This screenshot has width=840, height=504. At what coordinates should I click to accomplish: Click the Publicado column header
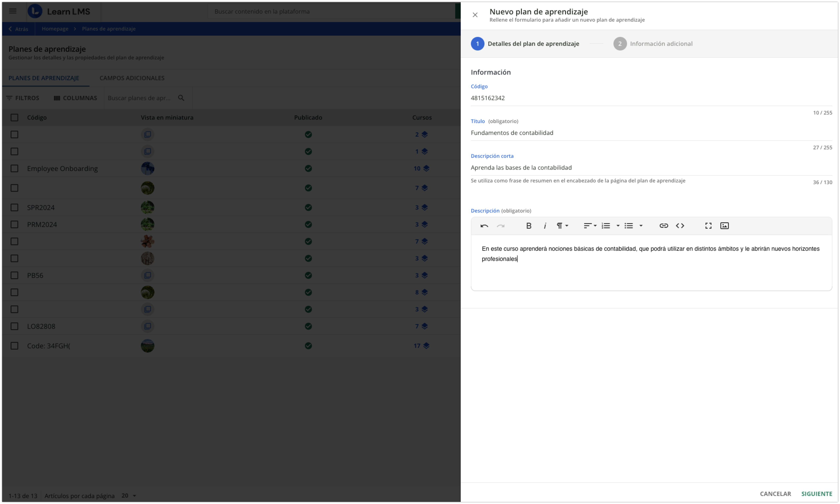click(308, 118)
